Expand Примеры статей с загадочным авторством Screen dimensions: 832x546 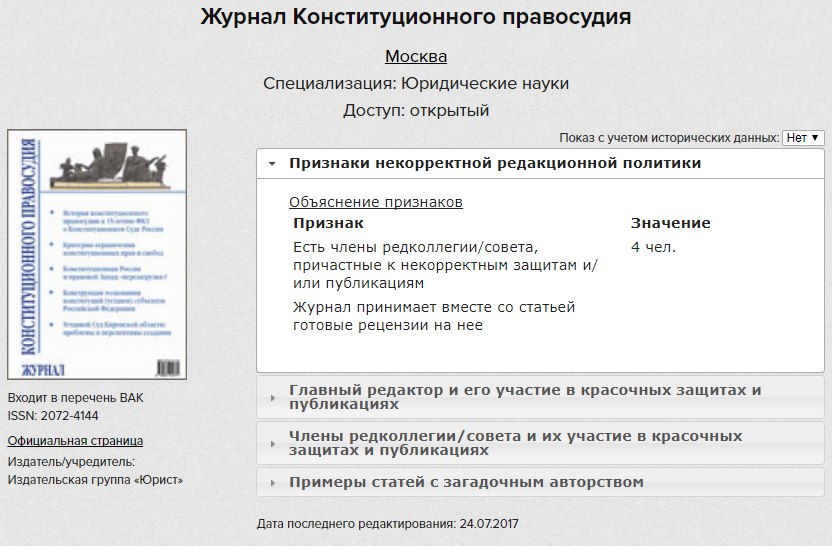click(540, 482)
